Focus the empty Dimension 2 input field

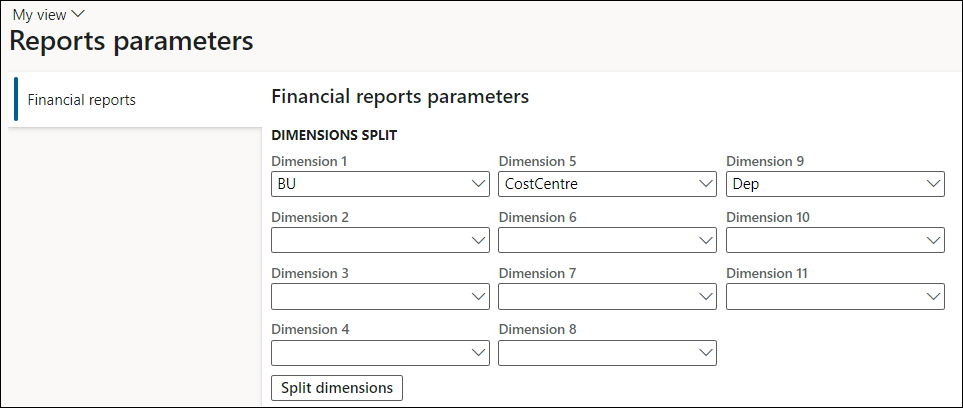(365, 240)
